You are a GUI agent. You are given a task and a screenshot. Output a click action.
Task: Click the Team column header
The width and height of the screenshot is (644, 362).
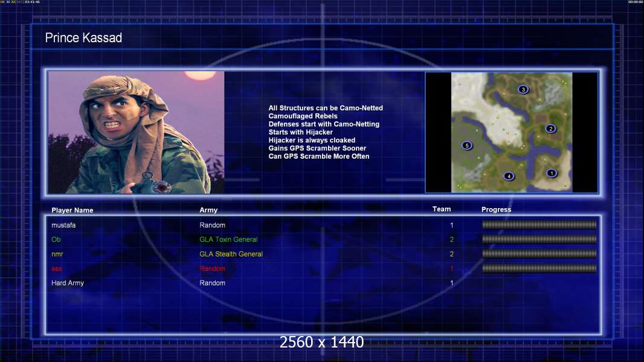(442, 209)
